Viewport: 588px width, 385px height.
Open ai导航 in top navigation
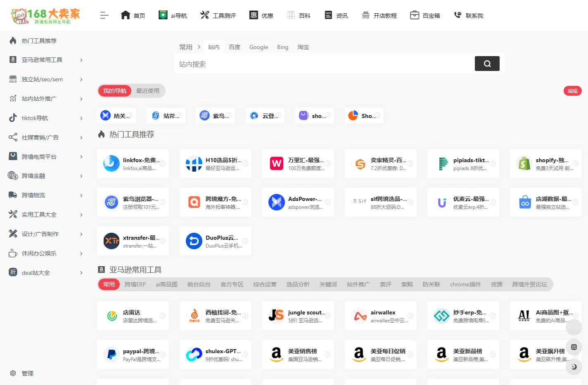pos(173,16)
